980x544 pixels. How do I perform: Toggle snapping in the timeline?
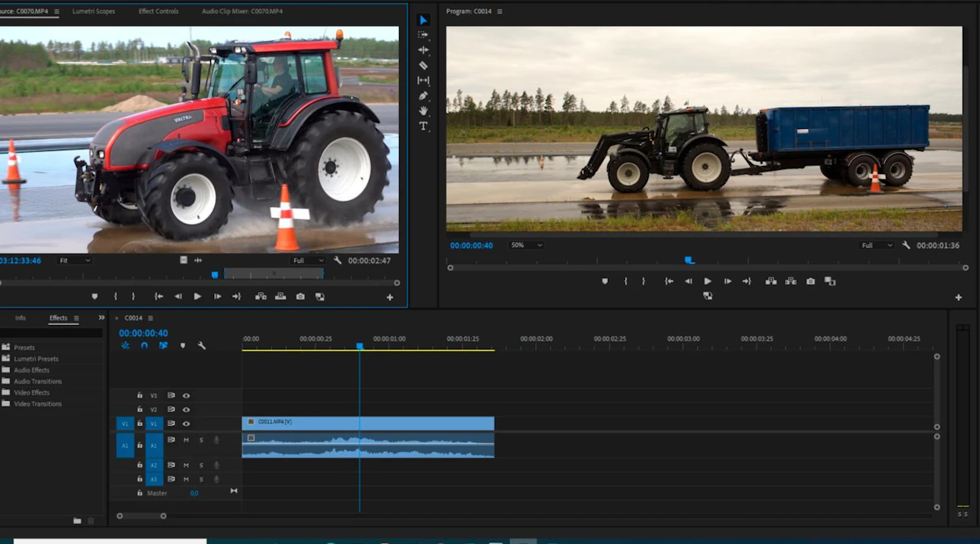click(144, 346)
